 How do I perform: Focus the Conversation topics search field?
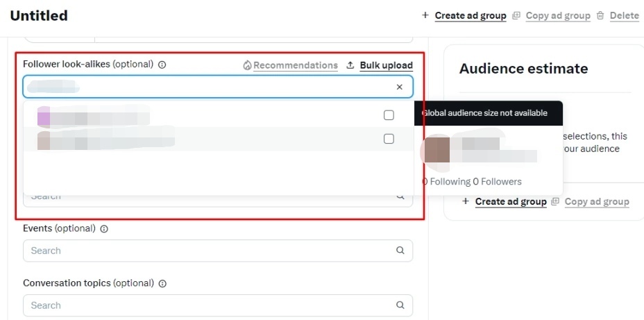tap(218, 305)
